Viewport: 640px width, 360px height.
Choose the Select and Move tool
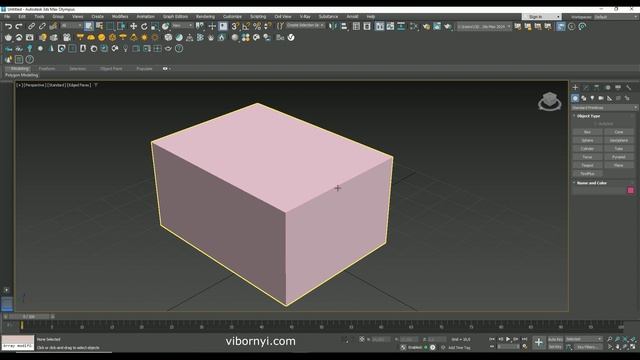pyautogui.click(x=133, y=27)
